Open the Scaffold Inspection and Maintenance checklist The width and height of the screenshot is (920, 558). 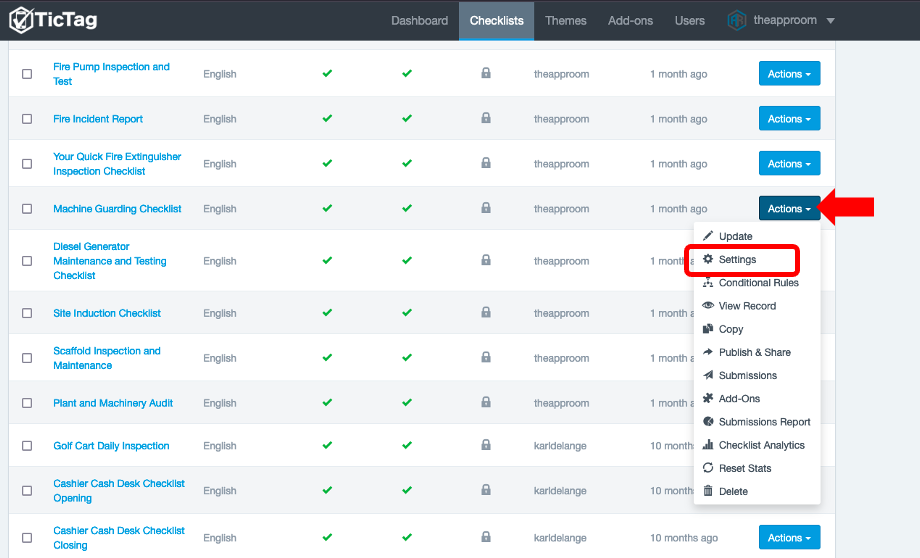pyautogui.click(x=106, y=358)
